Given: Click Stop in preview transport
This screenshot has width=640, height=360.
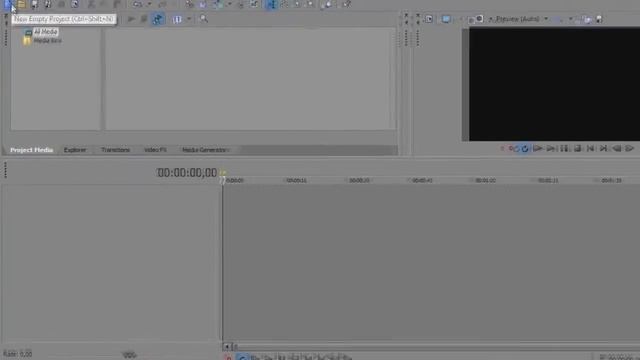Looking at the screenshot, I should (x=577, y=149).
